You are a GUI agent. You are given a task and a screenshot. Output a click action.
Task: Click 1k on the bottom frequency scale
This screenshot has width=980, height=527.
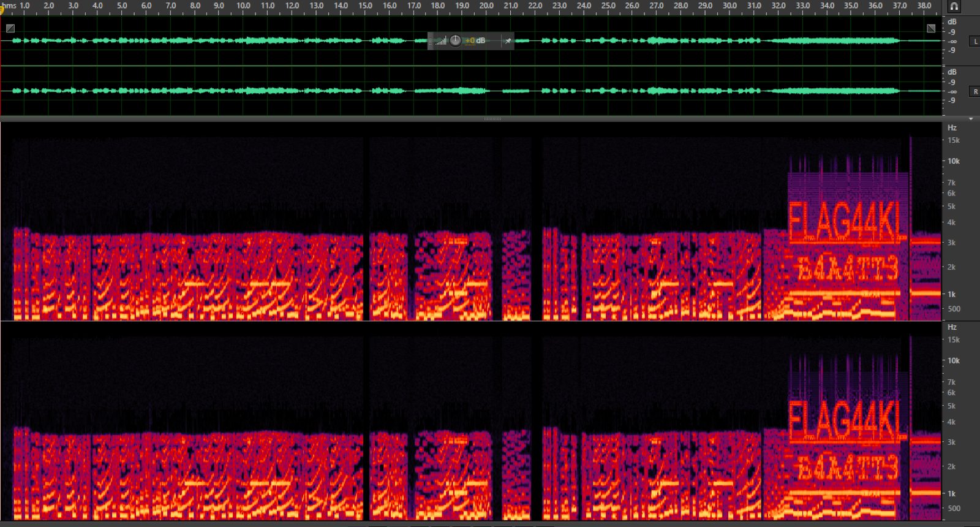(x=952, y=493)
